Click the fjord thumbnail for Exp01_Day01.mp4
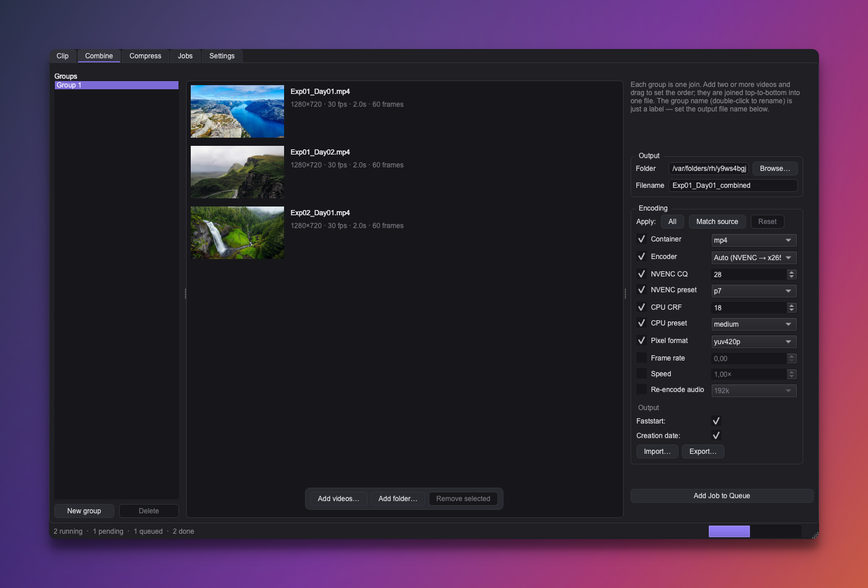This screenshot has width=868, height=588. [x=237, y=111]
